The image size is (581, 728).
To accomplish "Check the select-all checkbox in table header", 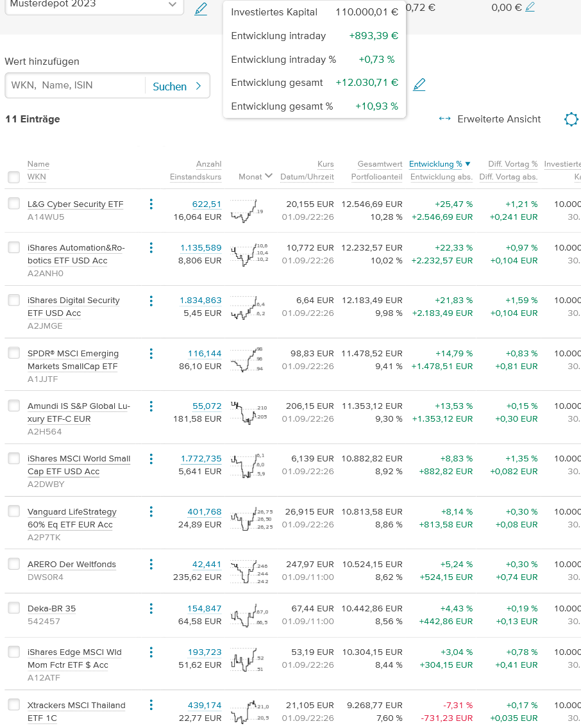I will pyautogui.click(x=13, y=177).
